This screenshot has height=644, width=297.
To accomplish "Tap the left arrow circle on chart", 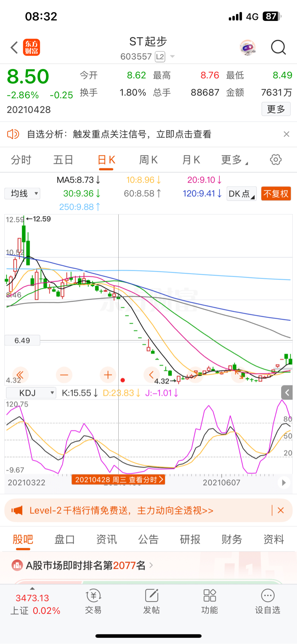I will 152,375.
